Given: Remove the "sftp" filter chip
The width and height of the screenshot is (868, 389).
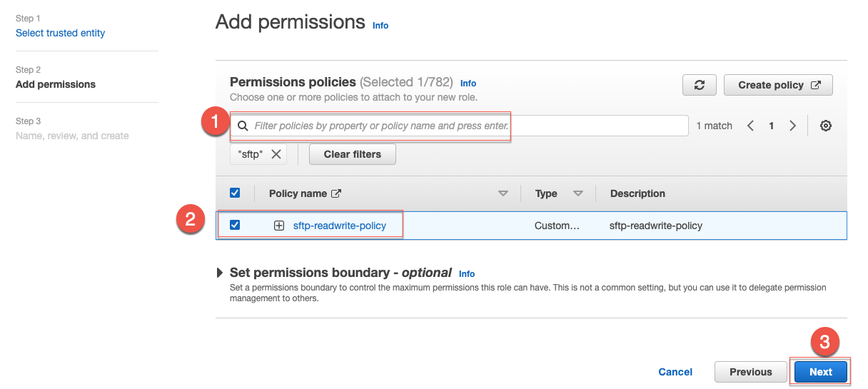Looking at the screenshot, I should (276, 153).
